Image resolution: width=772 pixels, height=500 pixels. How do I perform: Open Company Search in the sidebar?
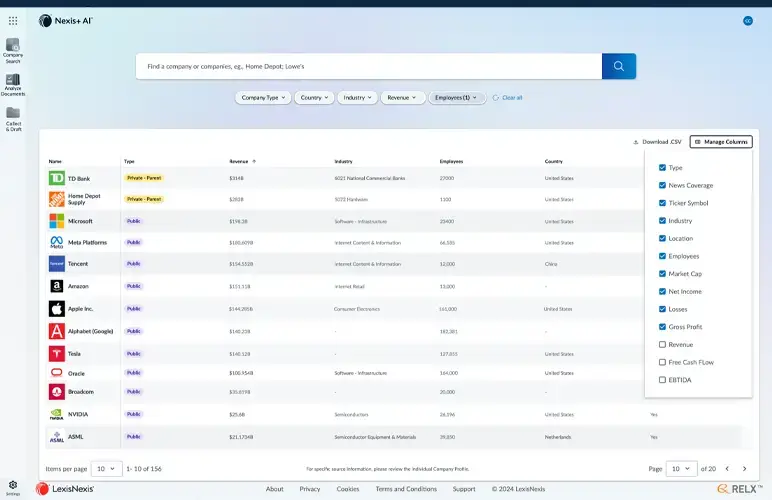click(x=13, y=49)
